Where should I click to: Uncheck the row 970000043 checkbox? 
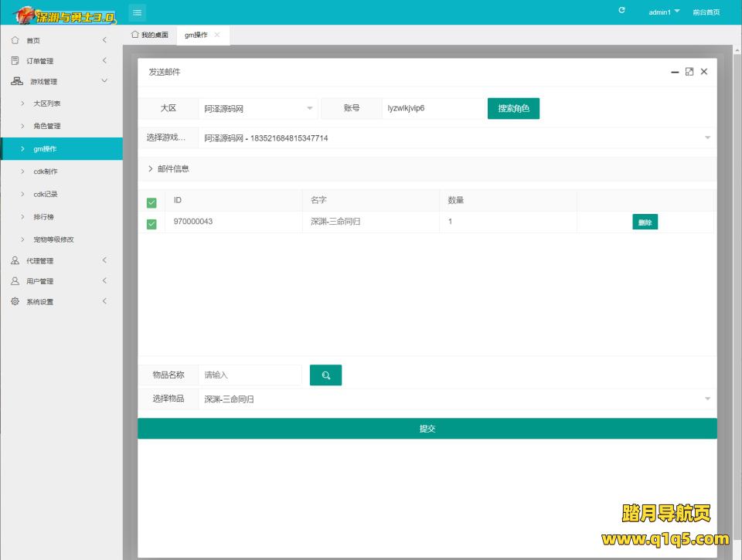[151, 223]
